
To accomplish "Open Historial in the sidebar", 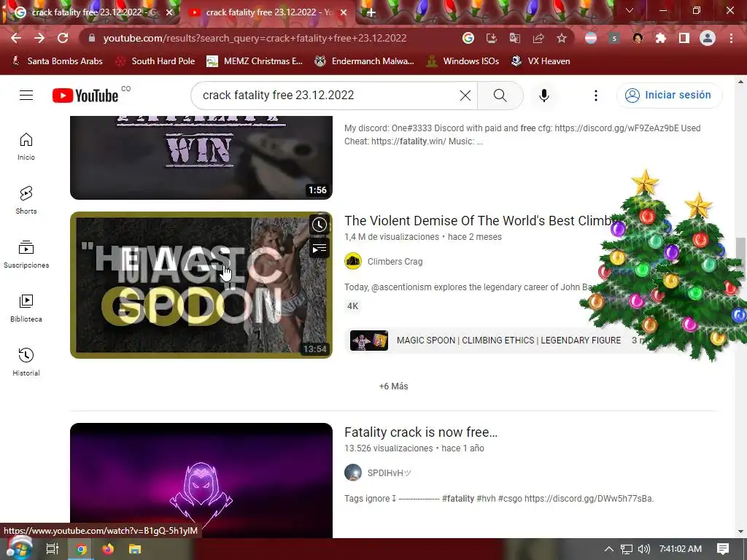I will (x=26, y=362).
